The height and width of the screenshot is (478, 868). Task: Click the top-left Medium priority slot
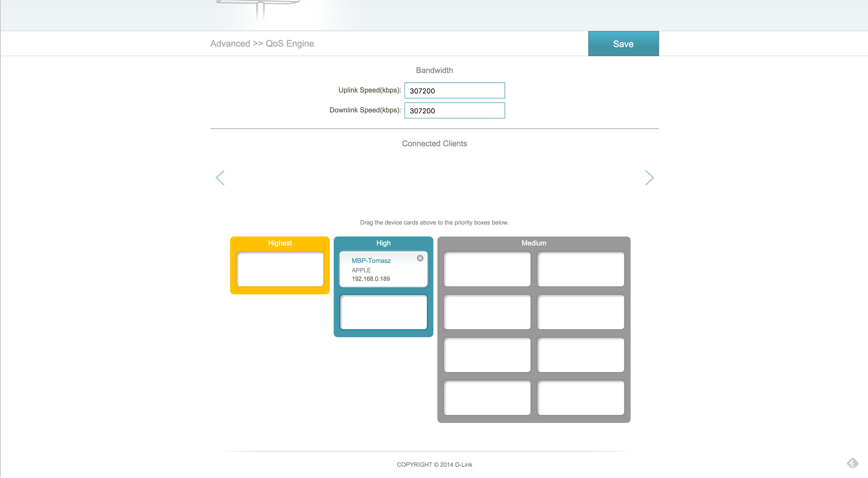pos(487,269)
